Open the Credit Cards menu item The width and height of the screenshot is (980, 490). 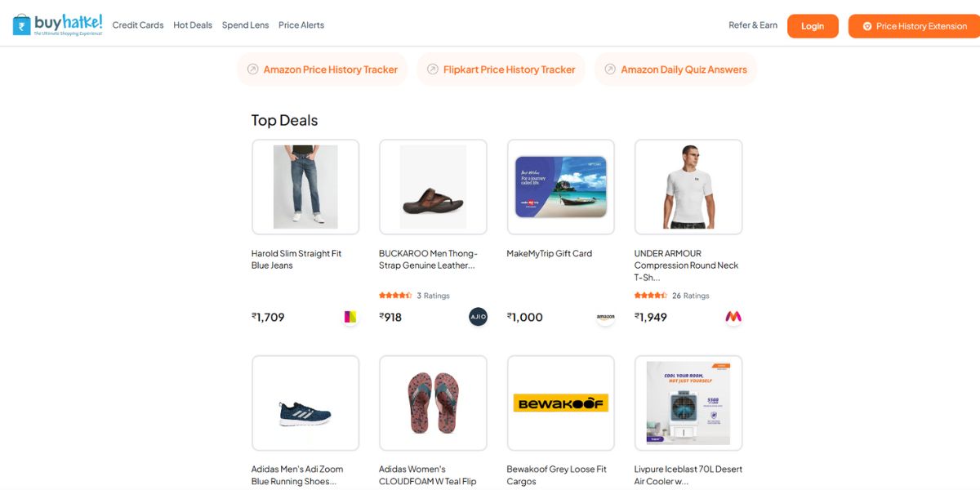[137, 25]
